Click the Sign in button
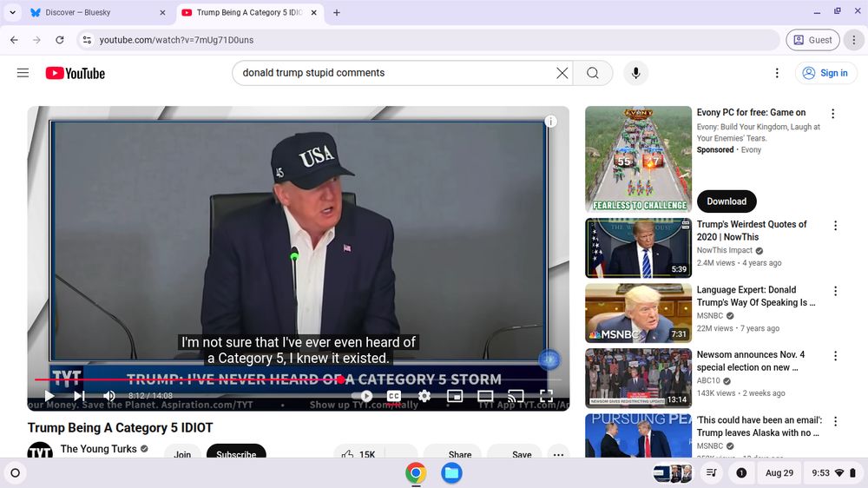 826,73
